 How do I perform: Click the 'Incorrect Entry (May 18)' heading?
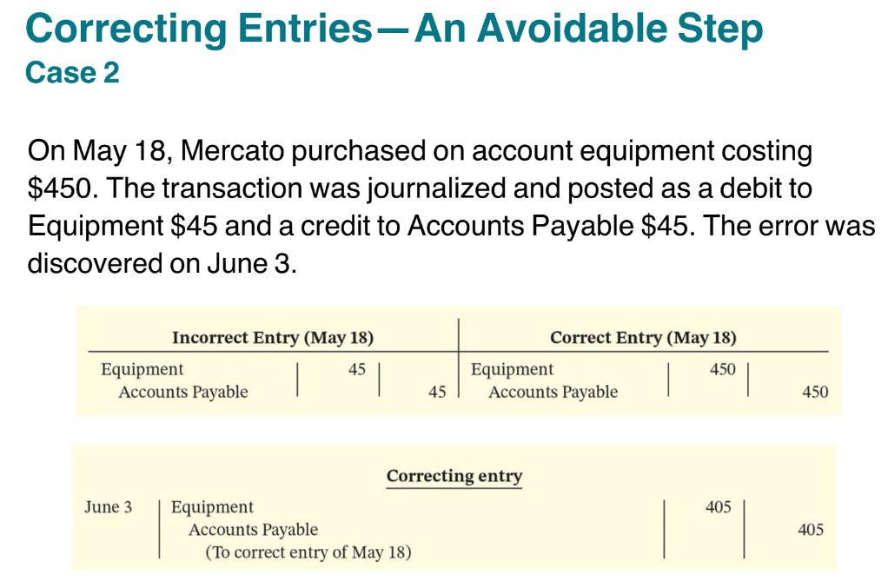pos(273,338)
